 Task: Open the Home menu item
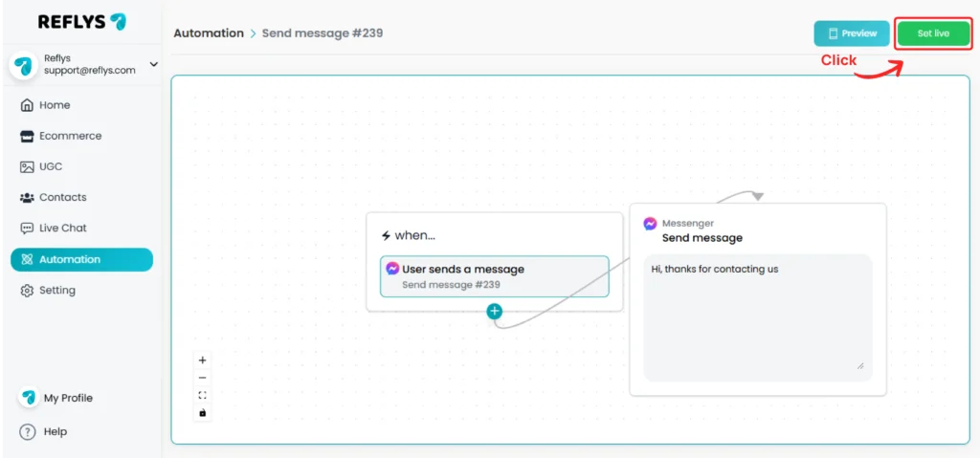tap(81, 105)
